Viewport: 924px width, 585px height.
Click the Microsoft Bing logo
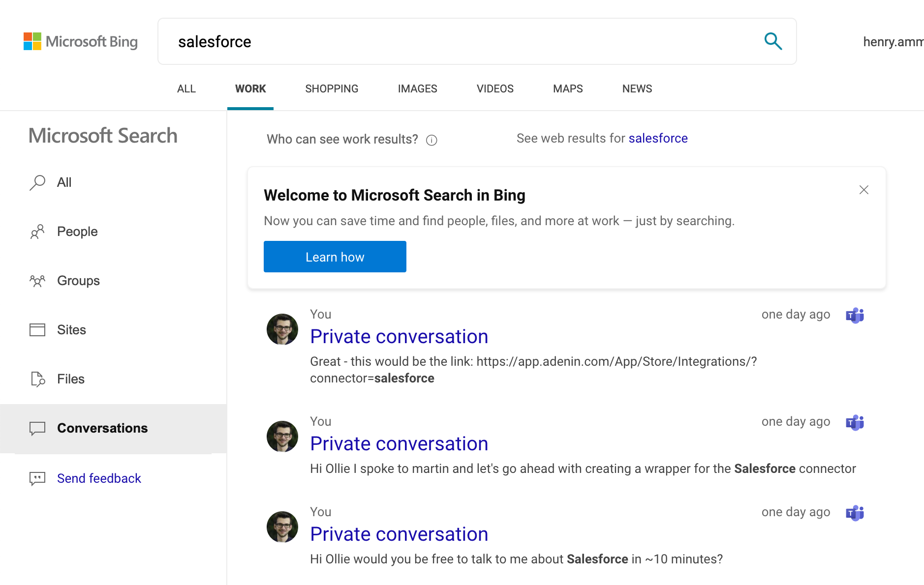pos(81,42)
